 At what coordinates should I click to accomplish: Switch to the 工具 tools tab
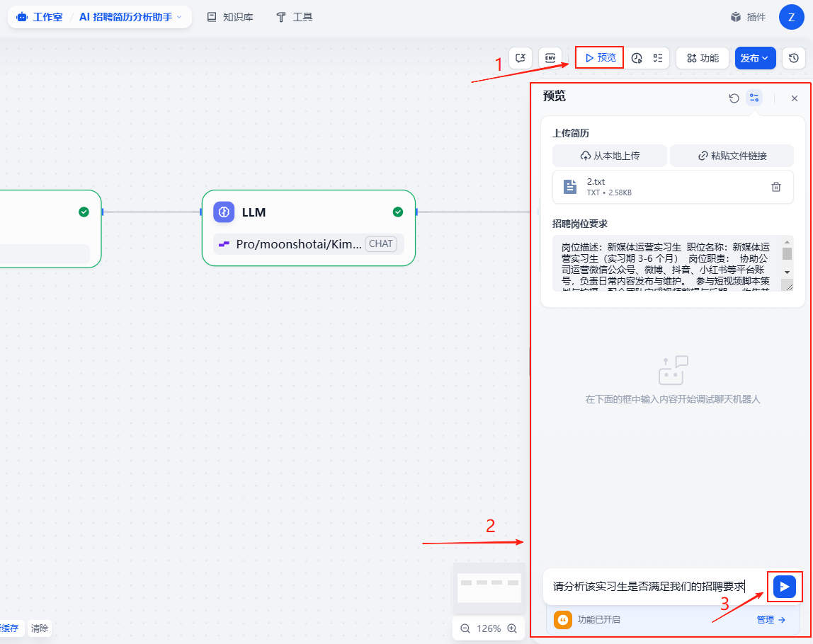pyautogui.click(x=295, y=17)
